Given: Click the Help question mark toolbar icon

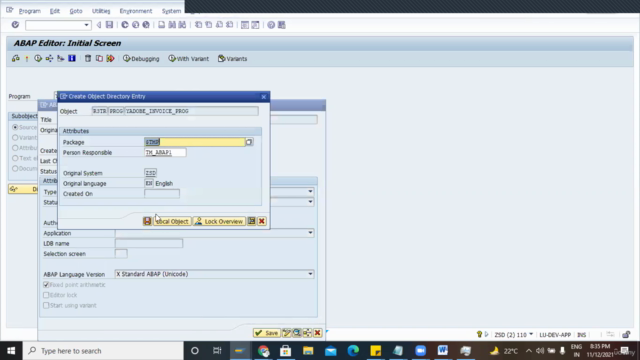Looking at the screenshot, I should 271,25.
